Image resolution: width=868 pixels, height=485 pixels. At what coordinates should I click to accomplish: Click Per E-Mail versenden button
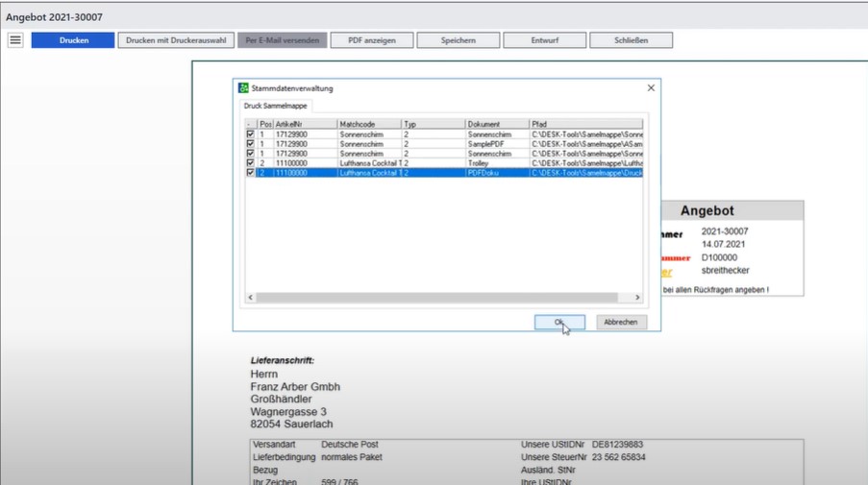pyautogui.click(x=283, y=40)
